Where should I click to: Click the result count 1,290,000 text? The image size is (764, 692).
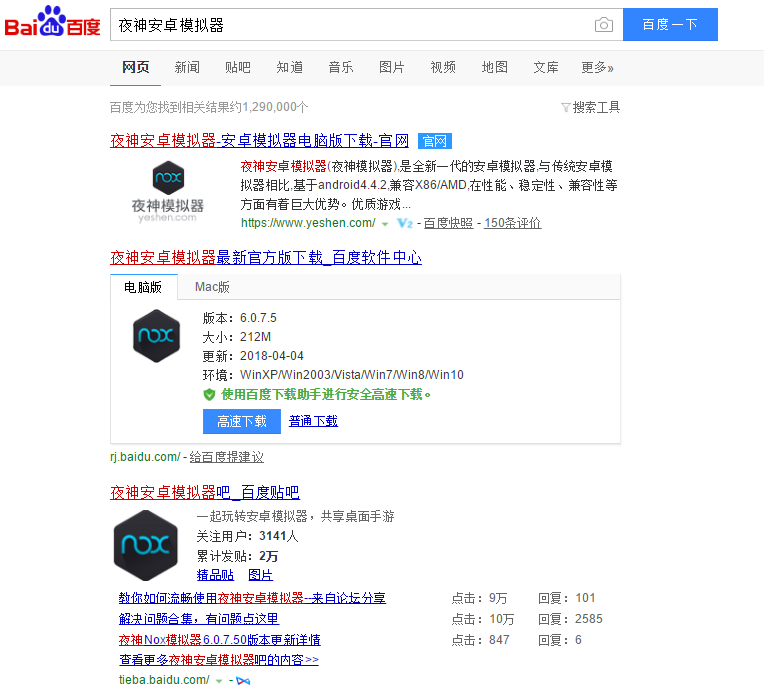click(269, 107)
